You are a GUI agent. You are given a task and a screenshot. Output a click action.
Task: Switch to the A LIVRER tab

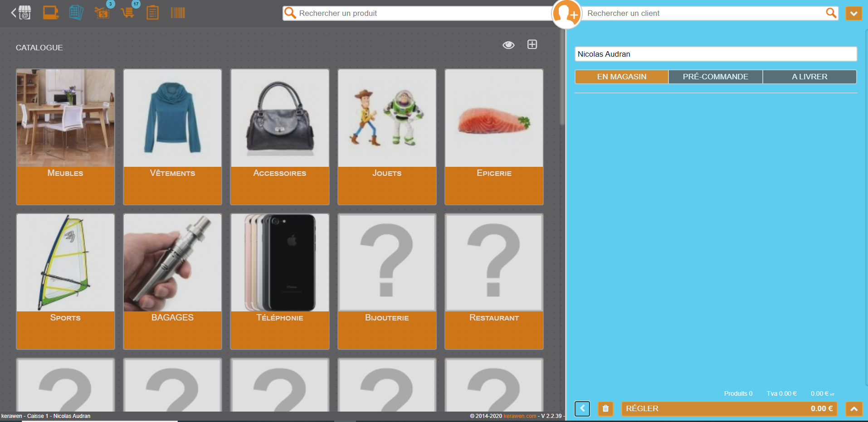pos(809,77)
